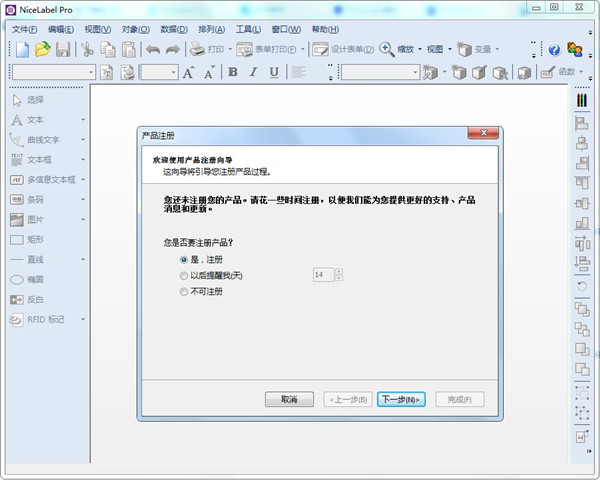This screenshot has width=600, height=480.
Task: Click the 取消 cancel button
Action: point(289,400)
